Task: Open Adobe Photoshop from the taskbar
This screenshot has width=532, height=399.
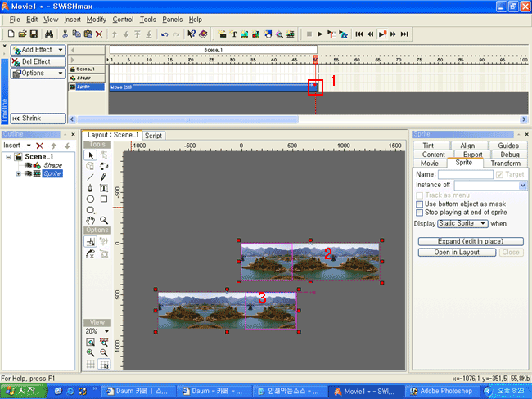Action: (443, 391)
